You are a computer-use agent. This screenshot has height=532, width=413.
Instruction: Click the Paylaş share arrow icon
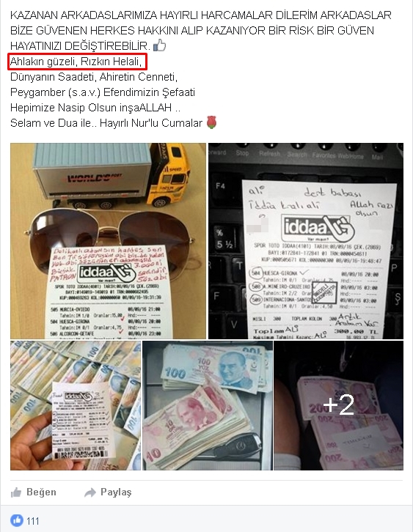point(90,492)
